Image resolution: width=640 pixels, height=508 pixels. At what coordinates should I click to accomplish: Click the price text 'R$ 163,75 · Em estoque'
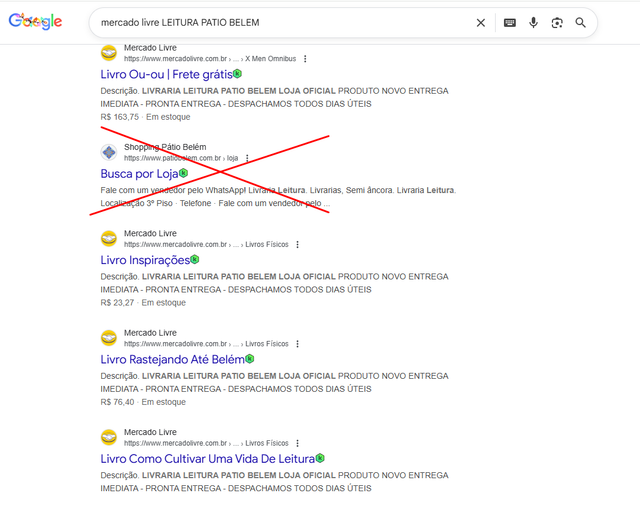tap(145, 117)
